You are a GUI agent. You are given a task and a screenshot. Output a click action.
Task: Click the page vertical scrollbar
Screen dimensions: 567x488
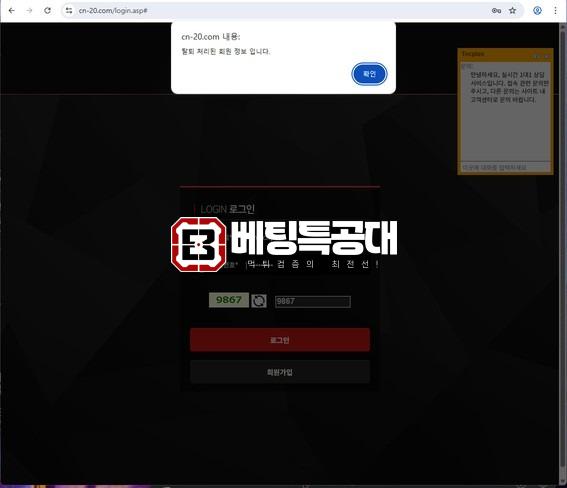pyautogui.click(x=563, y=253)
